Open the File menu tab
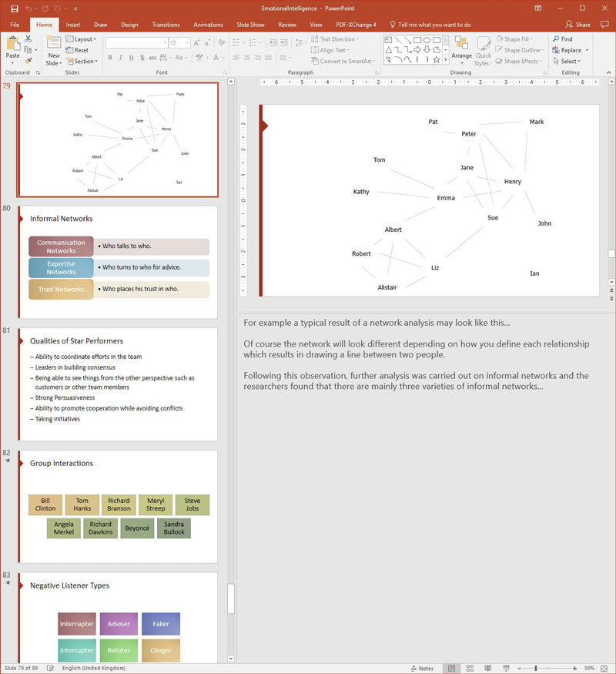Screen dimensions: 616x674 [15, 25]
